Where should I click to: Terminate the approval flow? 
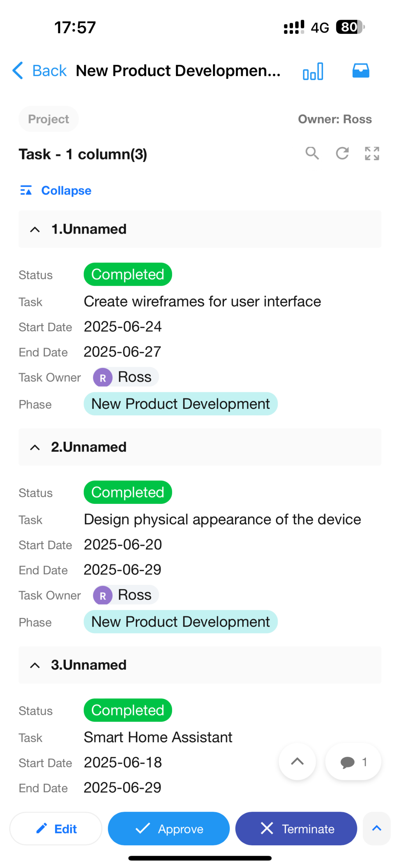click(296, 828)
